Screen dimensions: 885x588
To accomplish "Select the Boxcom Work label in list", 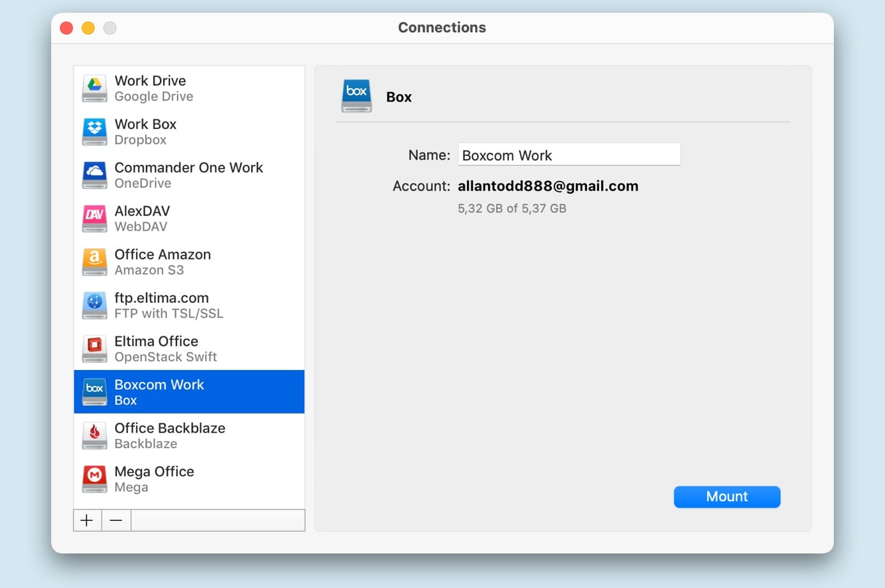I will tap(159, 385).
